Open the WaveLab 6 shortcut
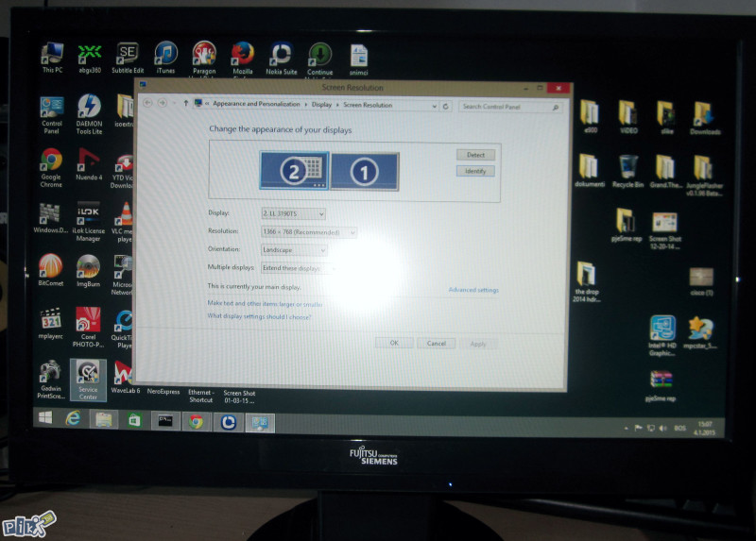Image resolution: width=756 pixels, height=541 pixels. click(x=126, y=378)
